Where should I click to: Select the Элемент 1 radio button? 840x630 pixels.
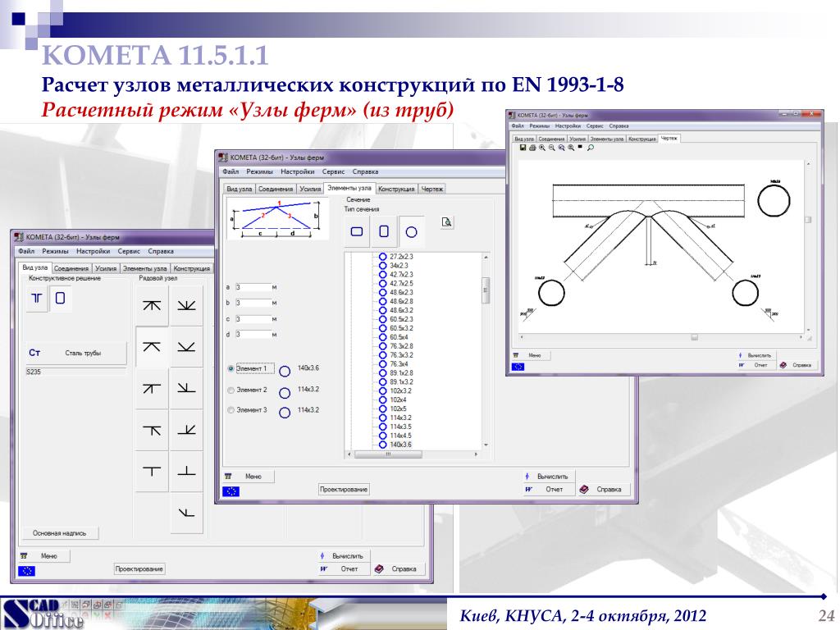[231, 369]
